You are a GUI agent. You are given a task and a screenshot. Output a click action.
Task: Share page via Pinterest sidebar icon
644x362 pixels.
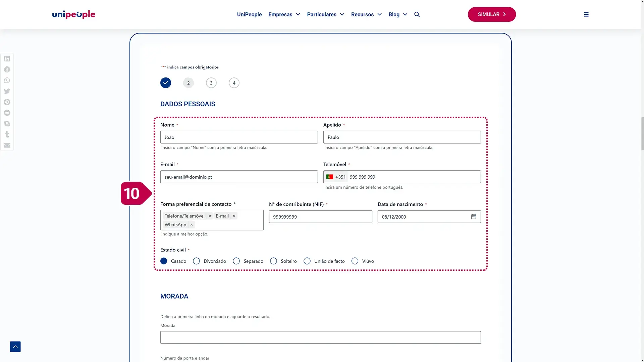point(7,102)
